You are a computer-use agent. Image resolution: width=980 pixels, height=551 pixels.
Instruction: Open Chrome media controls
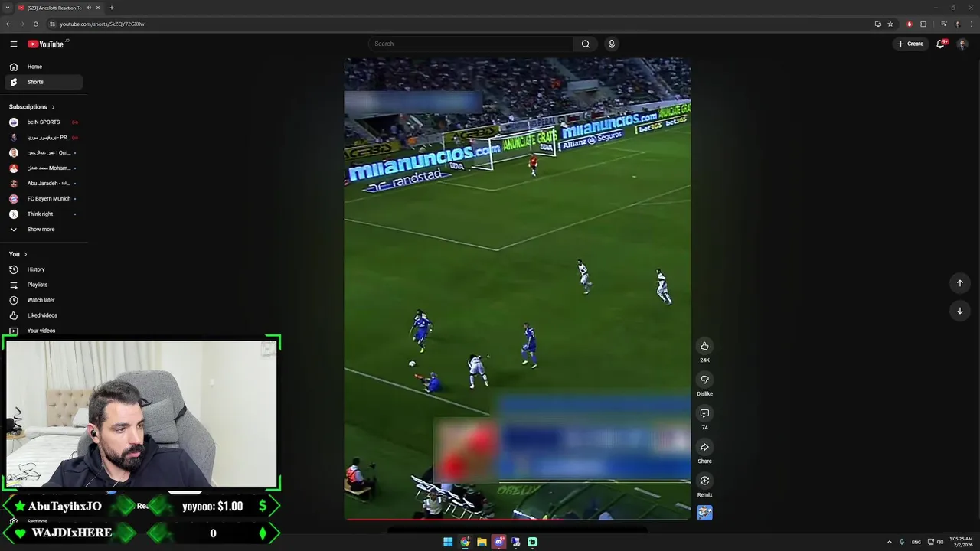point(944,24)
